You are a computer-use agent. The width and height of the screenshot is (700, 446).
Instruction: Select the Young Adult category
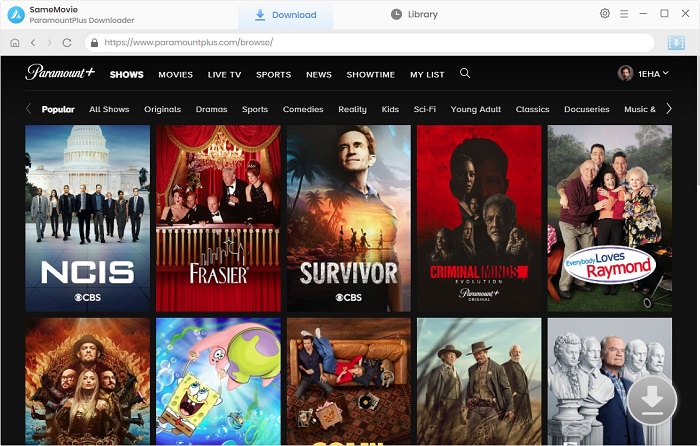[x=475, y=109]
